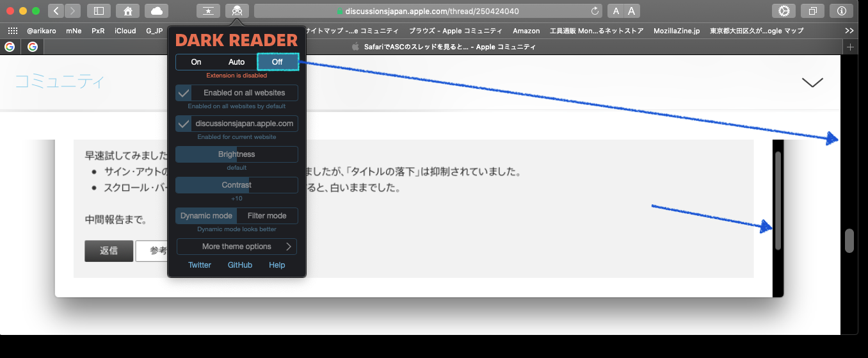Click the 返信 reply button
The width and height of the screenshot is (868, 358).
pos(109,251)
